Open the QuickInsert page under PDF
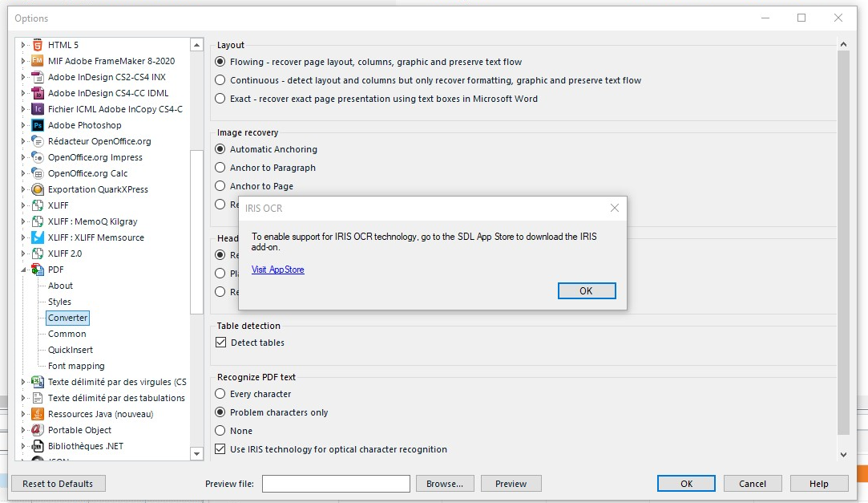 pos(71,350)
